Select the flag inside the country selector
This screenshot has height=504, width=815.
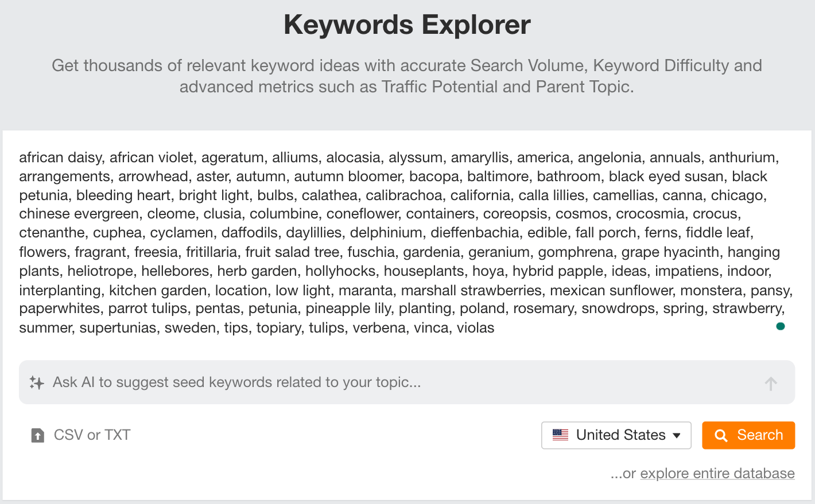click(x=560, y=435)
